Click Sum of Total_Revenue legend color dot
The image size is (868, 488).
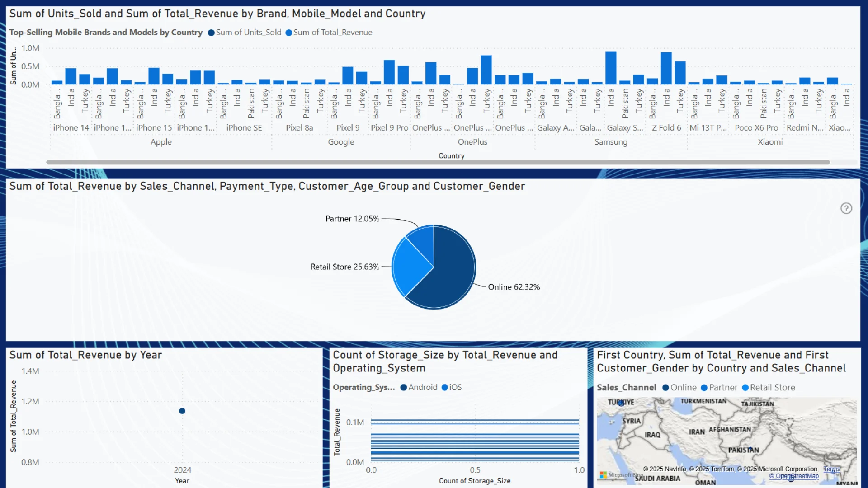click(288, 33)
